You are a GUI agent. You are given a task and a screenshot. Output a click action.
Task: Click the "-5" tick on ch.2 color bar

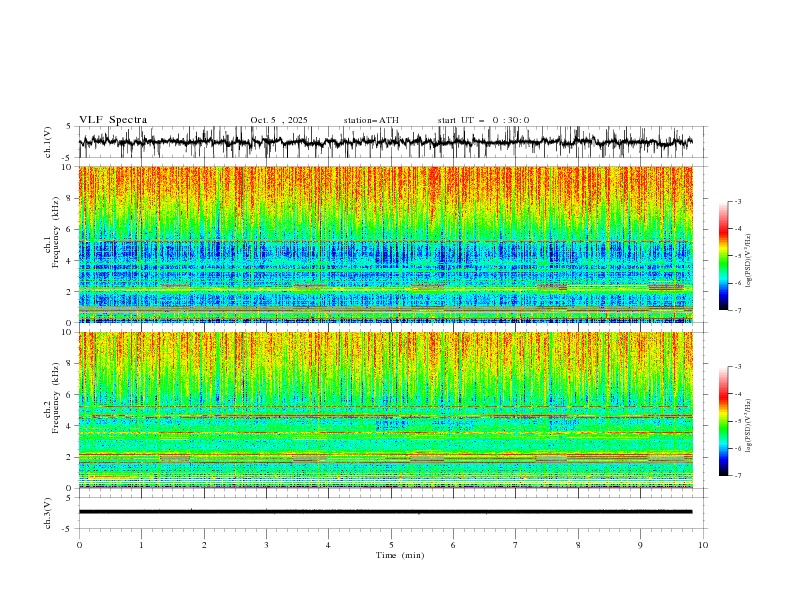click(x=737, y=421)
